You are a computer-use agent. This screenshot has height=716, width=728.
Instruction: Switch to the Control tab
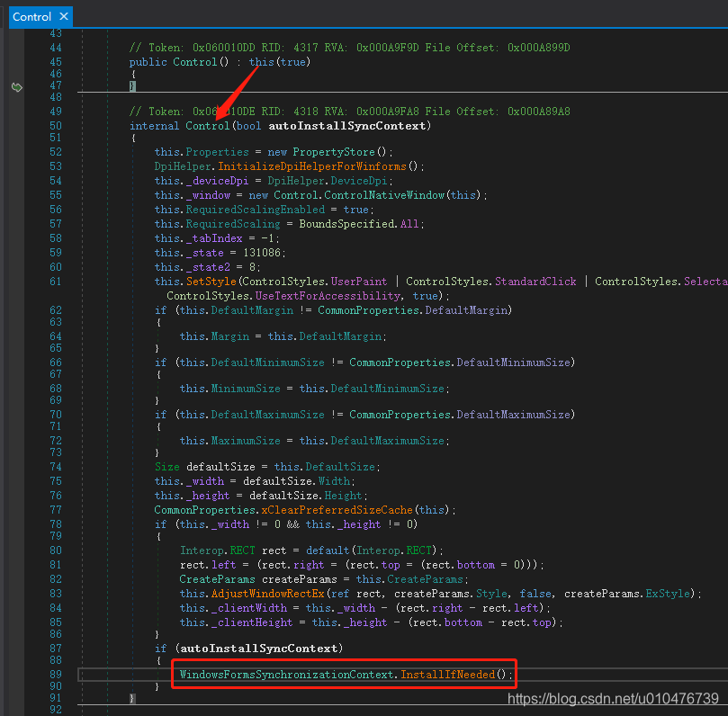(31, 17)
